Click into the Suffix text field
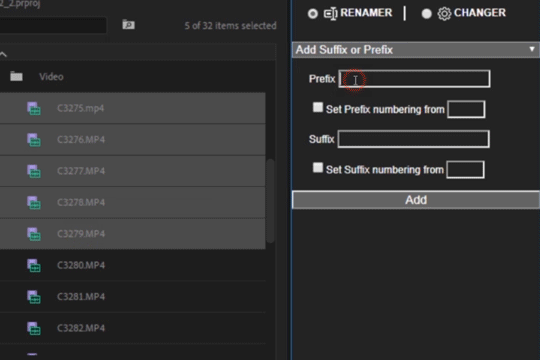This screenshot has height=360, width=540. click(x=413, y=139)
